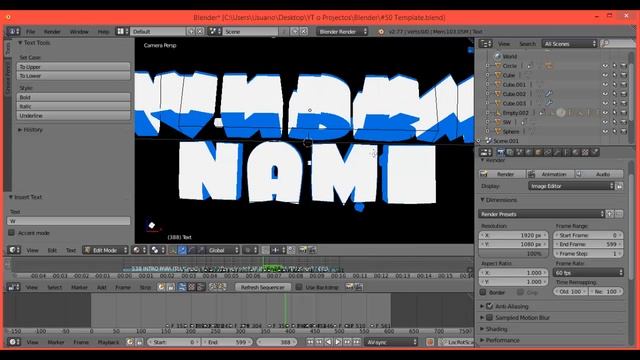Select the Modifiers wrench tab icon
Image resolution: width=640 pixels, height=360 pixels.
[x=557, y=152]
